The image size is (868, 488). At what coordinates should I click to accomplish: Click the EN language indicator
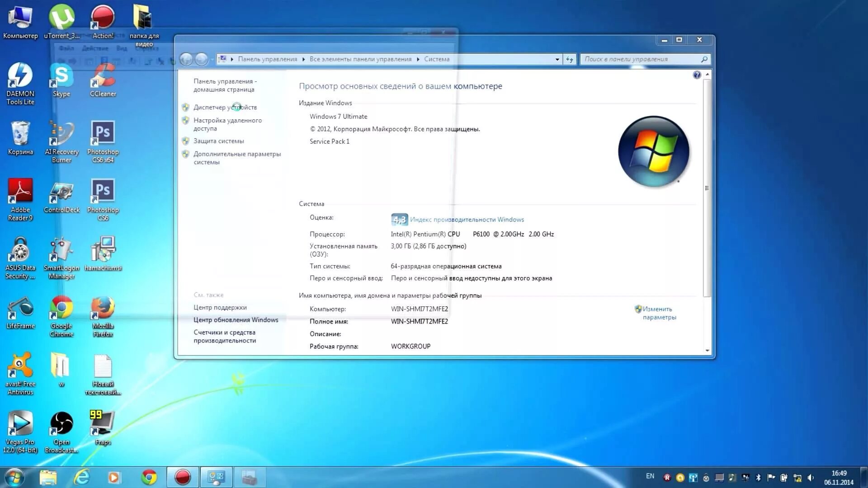coord(650,476)
